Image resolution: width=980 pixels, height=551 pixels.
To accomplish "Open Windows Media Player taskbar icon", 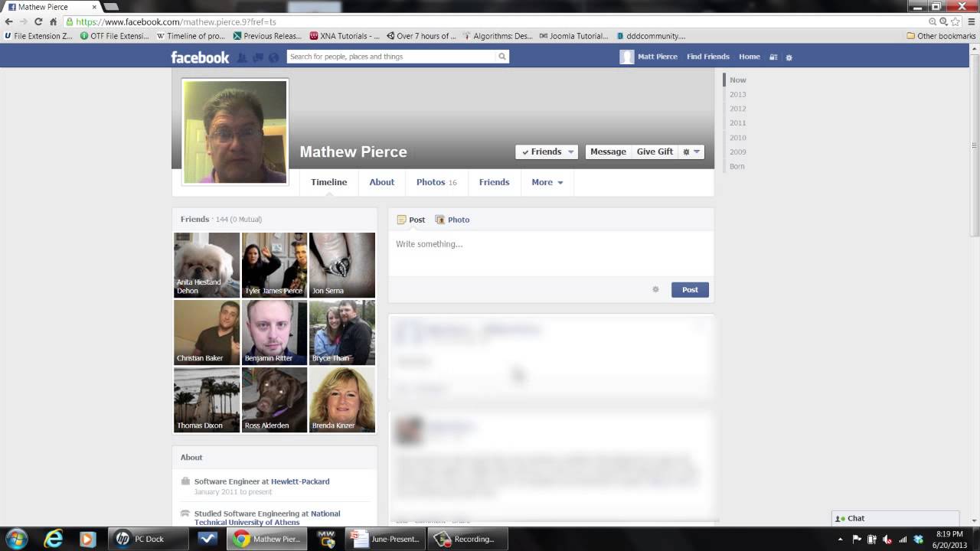I will 87,539.
